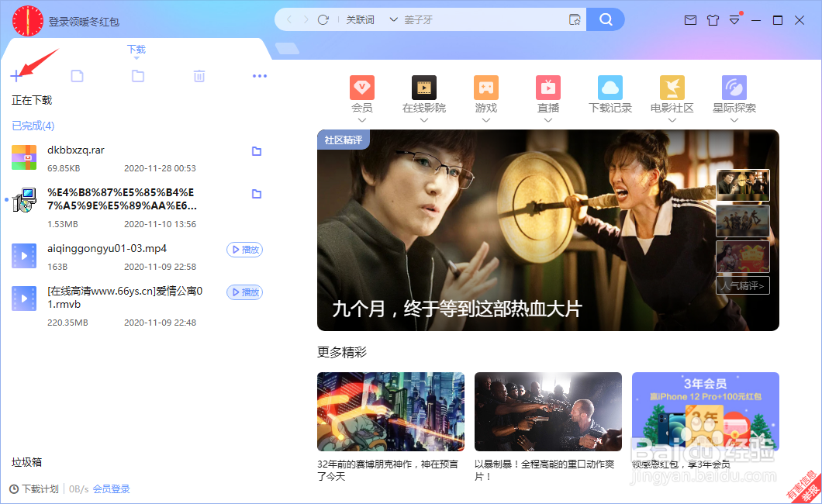Refresh the page with reload icon

pyautogui.click(x=323, y=20)
